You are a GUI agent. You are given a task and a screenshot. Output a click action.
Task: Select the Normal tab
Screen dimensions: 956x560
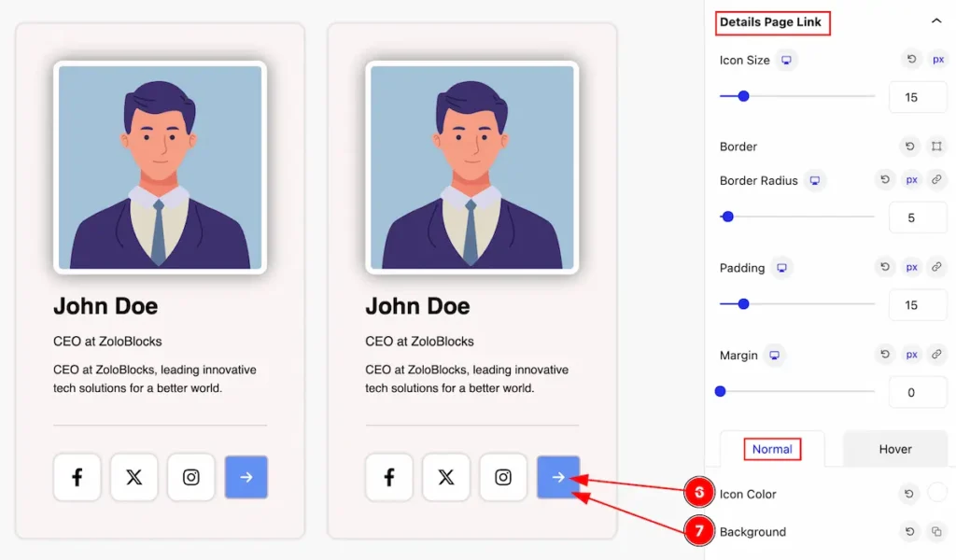pyautogui.click(x=772, y=449)
